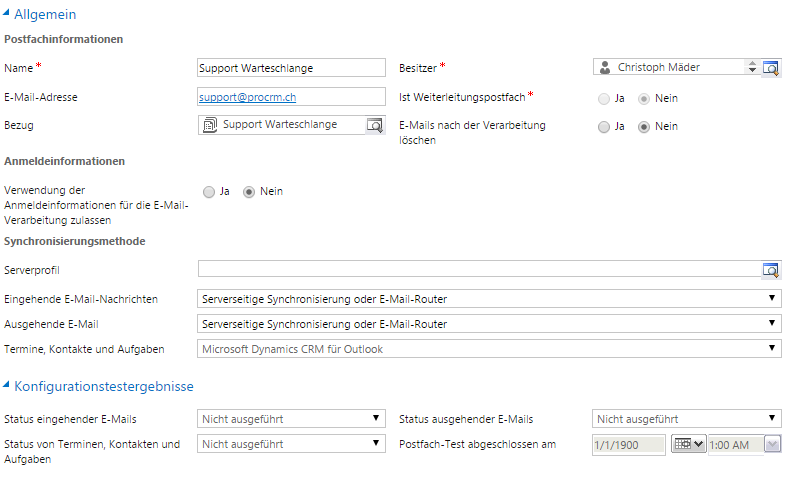Viewport: 788px width, 479px height.
Task: Open the calendar date picker icon
Action: [682, 444]
